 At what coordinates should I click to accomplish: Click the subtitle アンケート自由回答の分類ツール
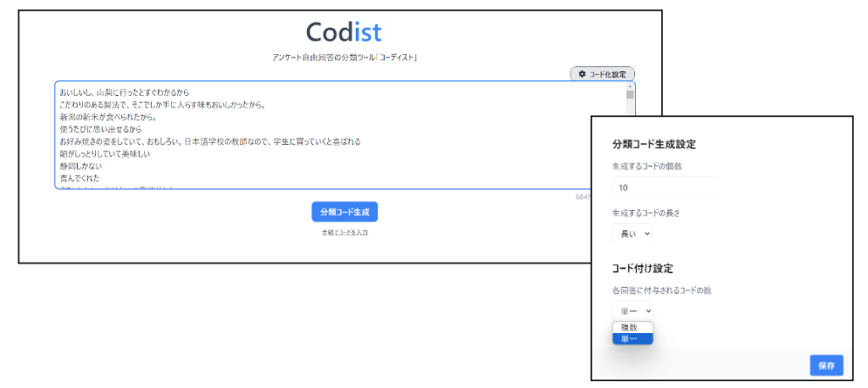click(344, 57)
